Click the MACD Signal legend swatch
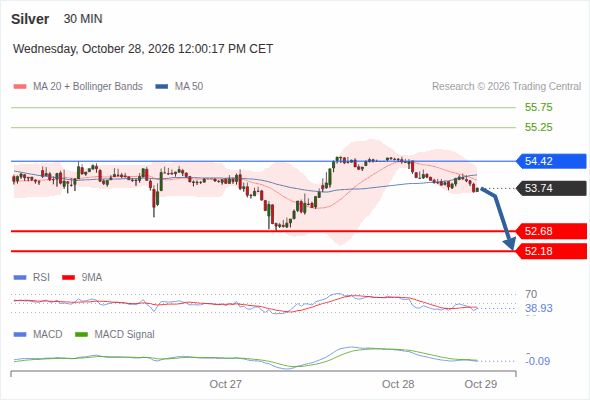The width and height of the screenshot is (590, 400). [x=82, y=335]
